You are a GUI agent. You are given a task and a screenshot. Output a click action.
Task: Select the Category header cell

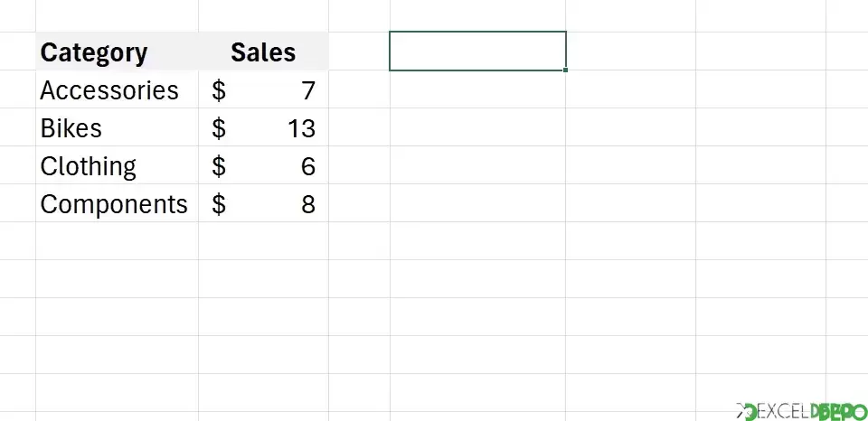[117, 51]
